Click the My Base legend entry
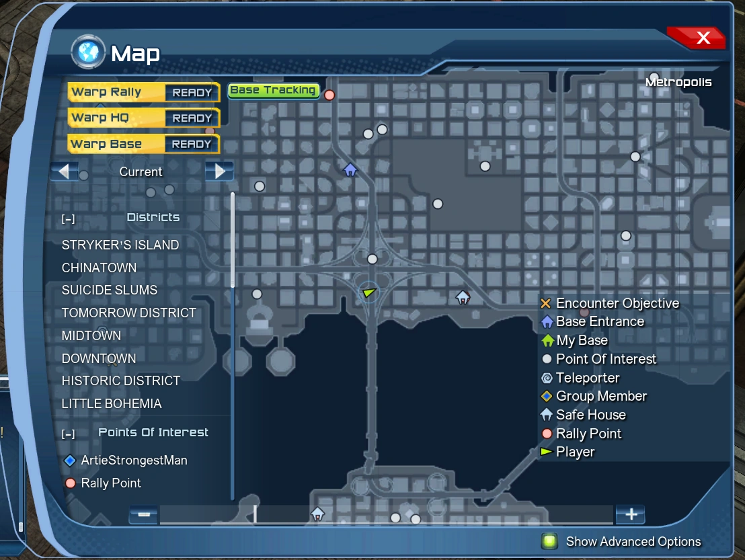The image size is (745, 560). pos(574,340)
